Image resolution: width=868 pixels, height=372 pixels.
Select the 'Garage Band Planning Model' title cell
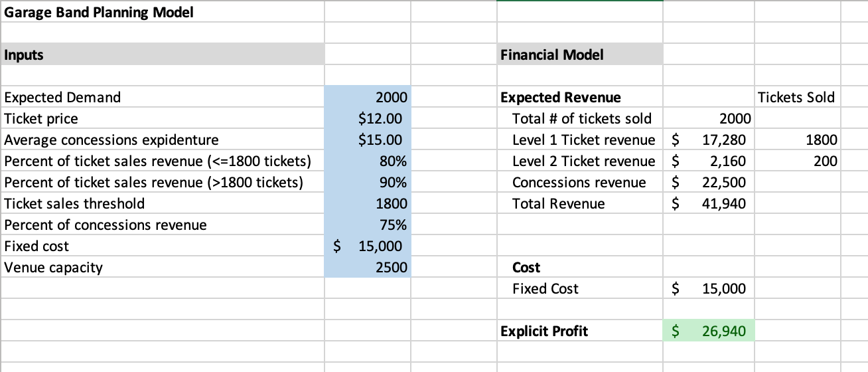pyautogui.click(x=163, y=12)
